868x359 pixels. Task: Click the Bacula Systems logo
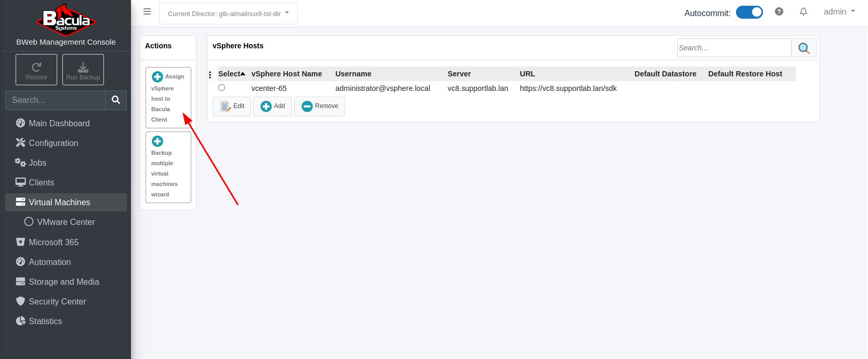(66, 20)
